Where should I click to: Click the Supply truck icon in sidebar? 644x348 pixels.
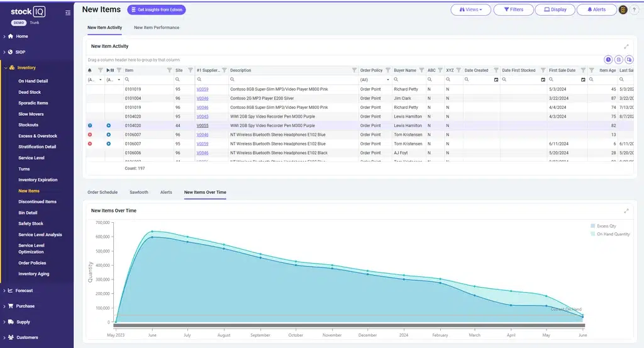tap(11, 322)
